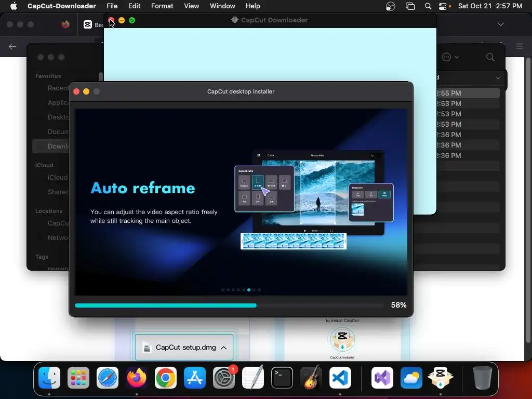This screenshot has height=399, width=532.
Task: Open the chevron beside the Finder ellipsis
Action: click(x=457, y=57)
